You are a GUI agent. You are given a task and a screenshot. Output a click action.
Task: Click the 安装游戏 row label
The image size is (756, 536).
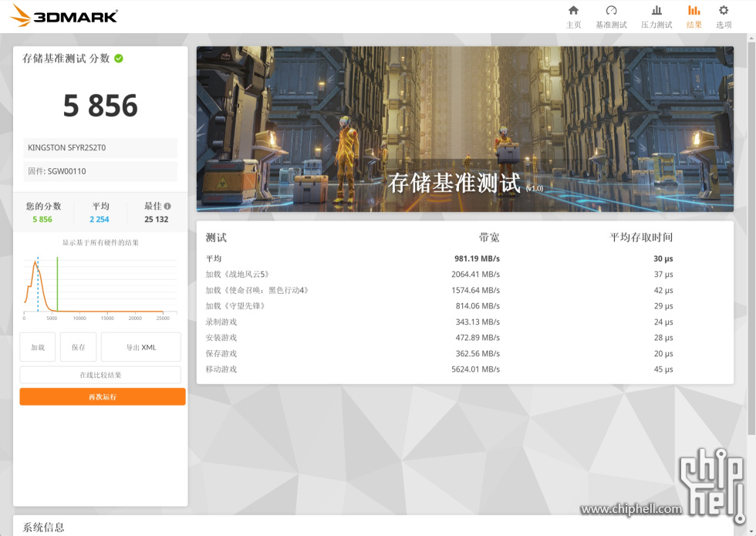[x=221, y=338]
